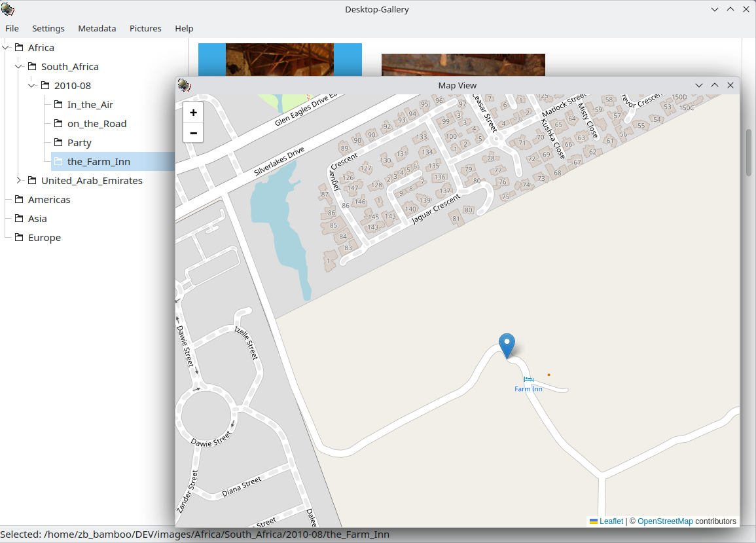Click the folder icon beside United_Arab_Emirates

tap(32, 180)
